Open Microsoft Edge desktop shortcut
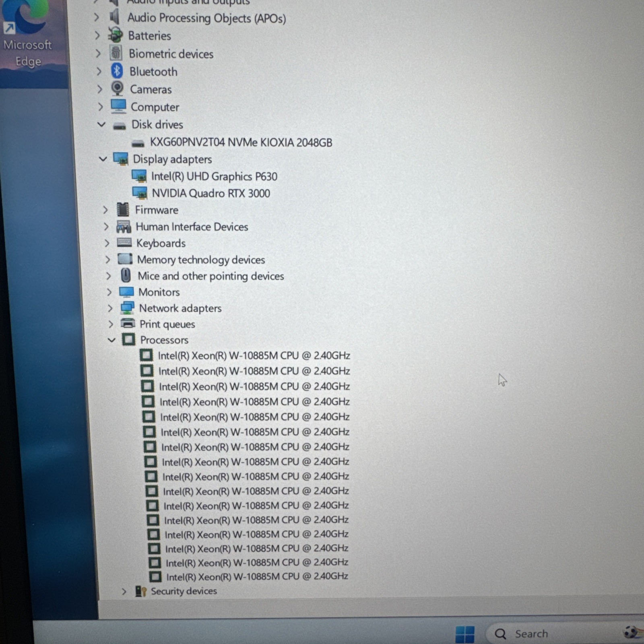The height and width of the screenshot is (644, 644). click(27, 34)
